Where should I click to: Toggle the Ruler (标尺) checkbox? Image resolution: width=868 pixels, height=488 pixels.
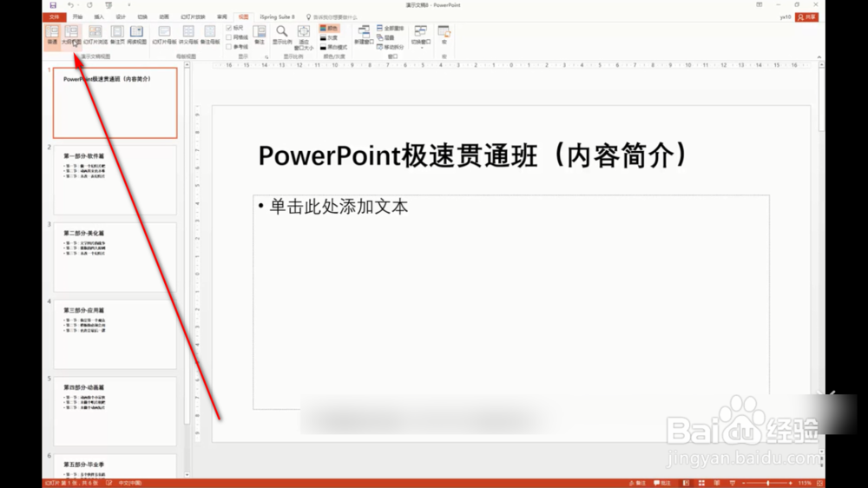(x=235, y=29)
